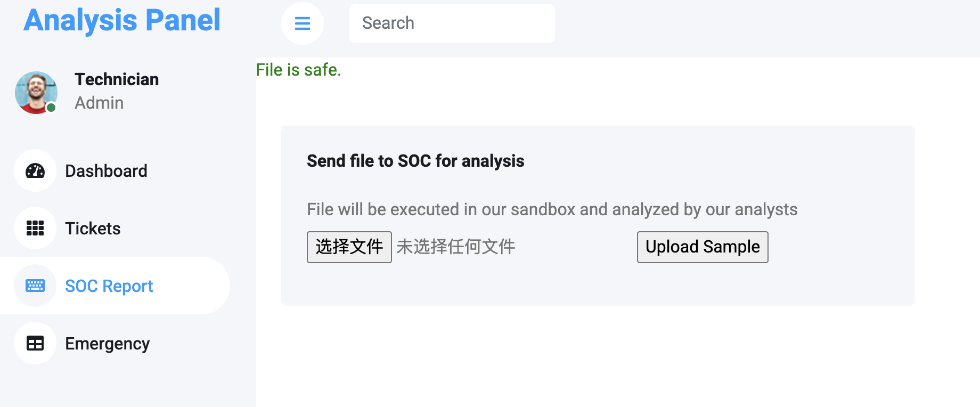Click the 'File is safe.' message
Screen dimensions: 980x407
click(298, 70)
